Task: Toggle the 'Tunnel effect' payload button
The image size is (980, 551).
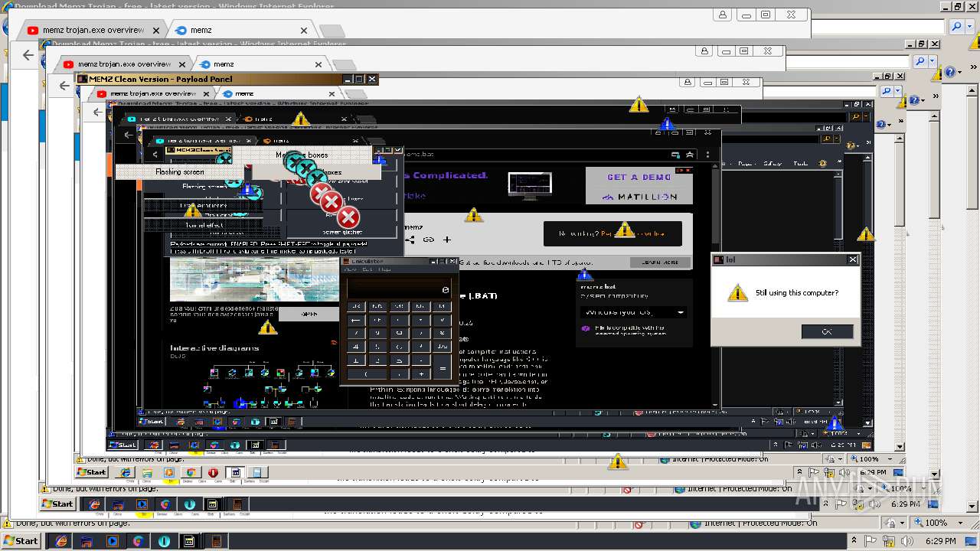Action: 204,225
